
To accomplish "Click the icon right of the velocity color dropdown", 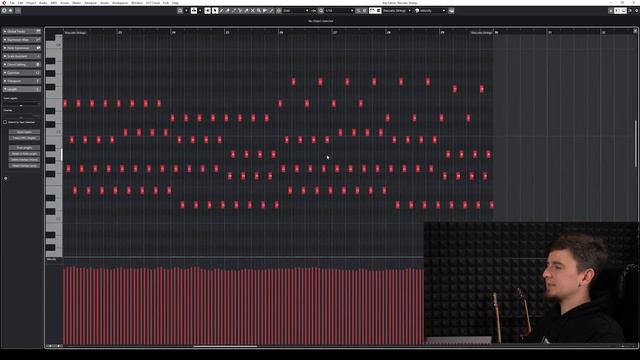I will pos(451,11).
